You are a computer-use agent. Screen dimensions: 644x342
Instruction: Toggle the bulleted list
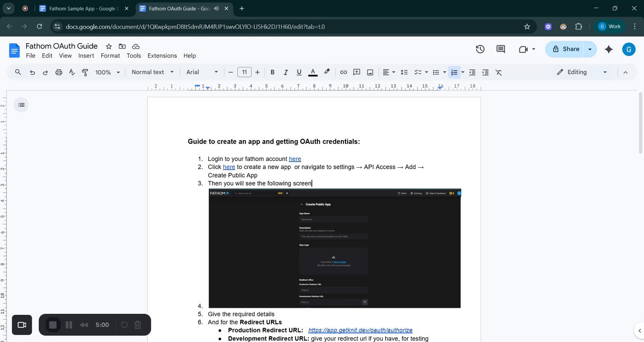(x=436, y=72)
